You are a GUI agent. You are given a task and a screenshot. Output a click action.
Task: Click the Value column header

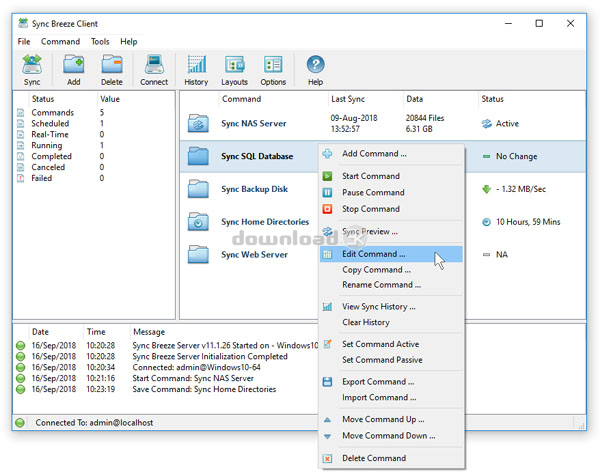[110, 99]
